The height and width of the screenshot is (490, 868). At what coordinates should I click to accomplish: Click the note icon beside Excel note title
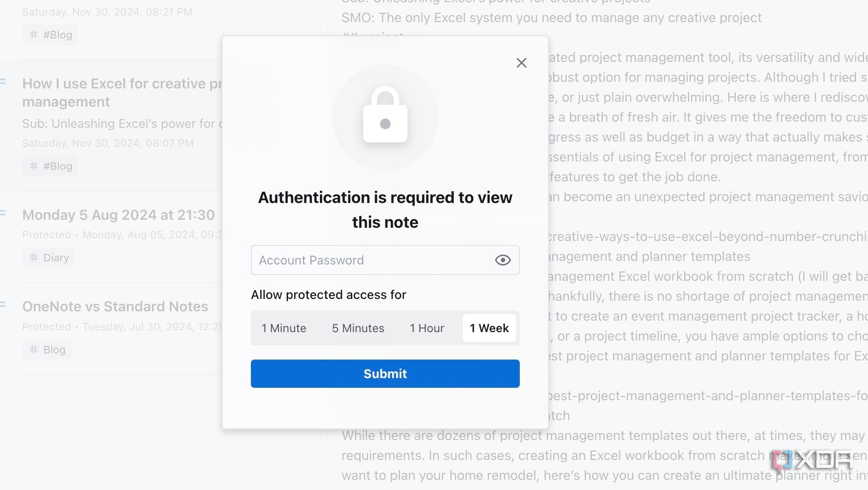[x=3, y=82]
